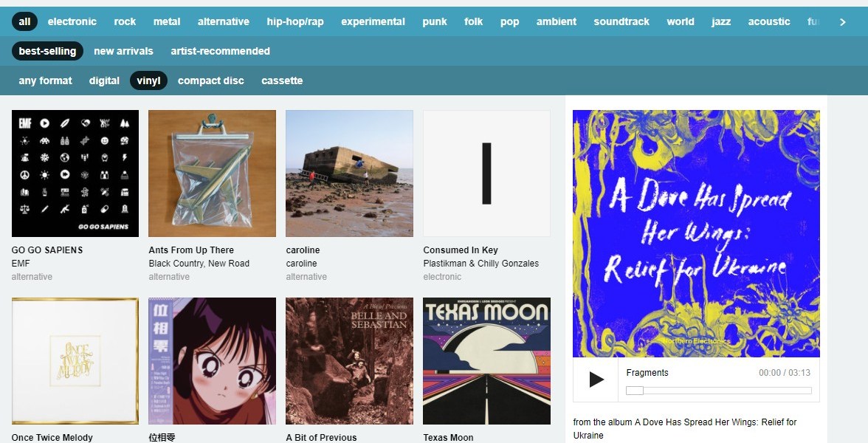The width and height of the screenshot is (868, 443).
Task: Show artist-recommended albums
Action: (x=220, y=51)
